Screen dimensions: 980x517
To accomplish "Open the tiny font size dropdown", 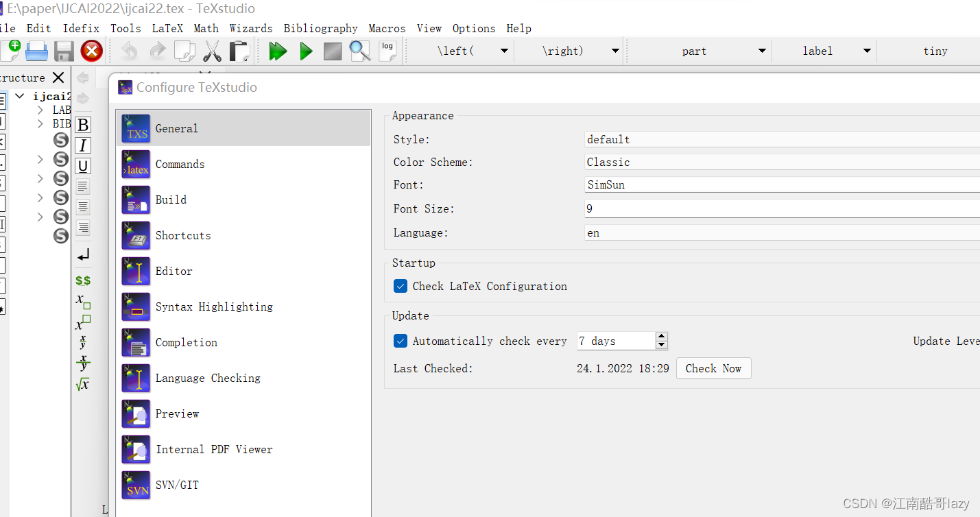I will (935, 51).
